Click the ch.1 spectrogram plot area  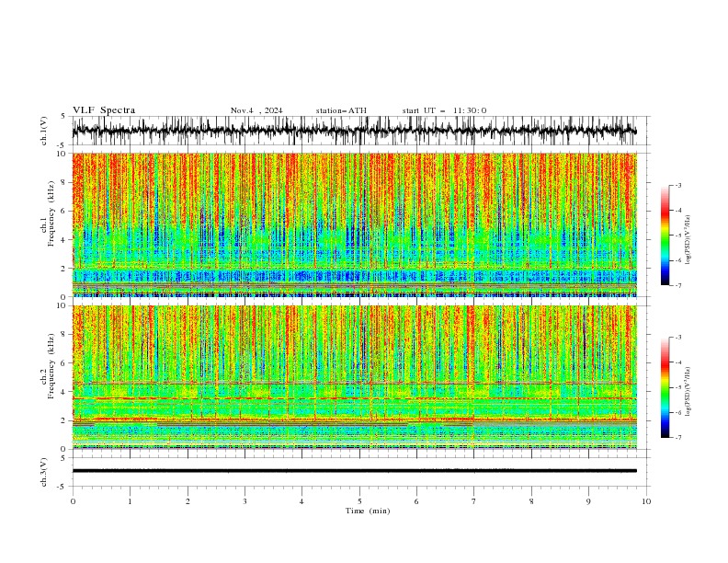[x=354, y=224]
